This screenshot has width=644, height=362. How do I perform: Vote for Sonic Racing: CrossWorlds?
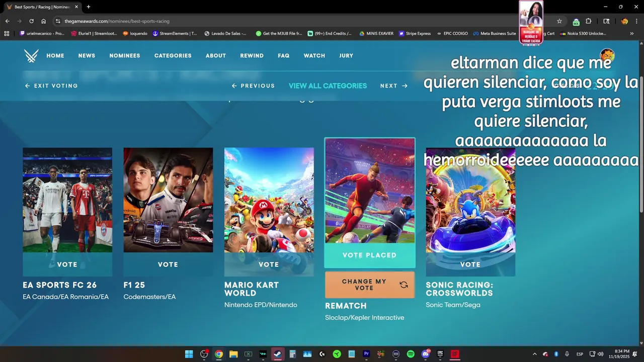pyautogui.click(x=470, y=264)
